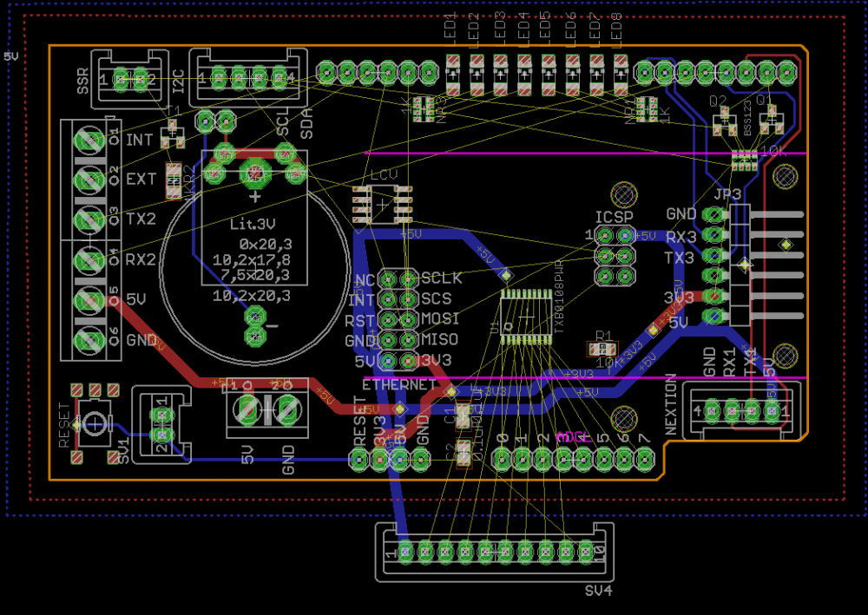Screen dimensions: 868x615
Task: Click the Q1 transistor footprint
Action: [x=771, y=121]
